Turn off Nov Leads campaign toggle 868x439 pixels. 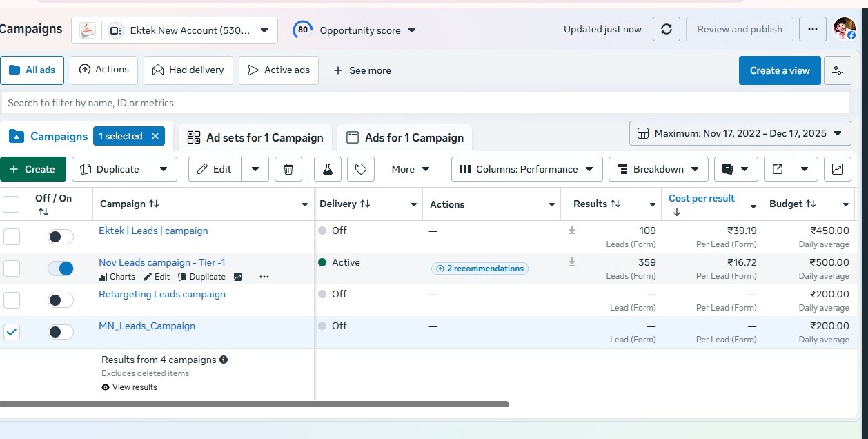[x=61, y=269]
